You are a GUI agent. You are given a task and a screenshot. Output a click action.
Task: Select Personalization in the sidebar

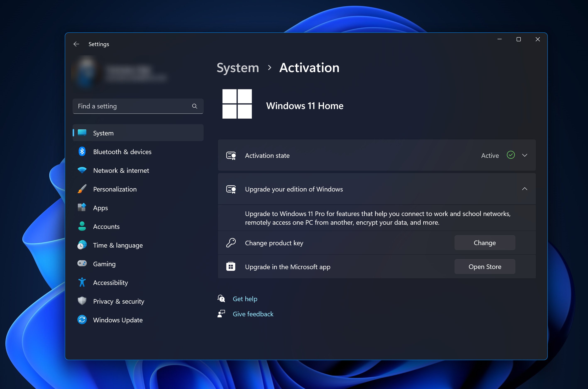pyautogui.click(x=138, y=189)
